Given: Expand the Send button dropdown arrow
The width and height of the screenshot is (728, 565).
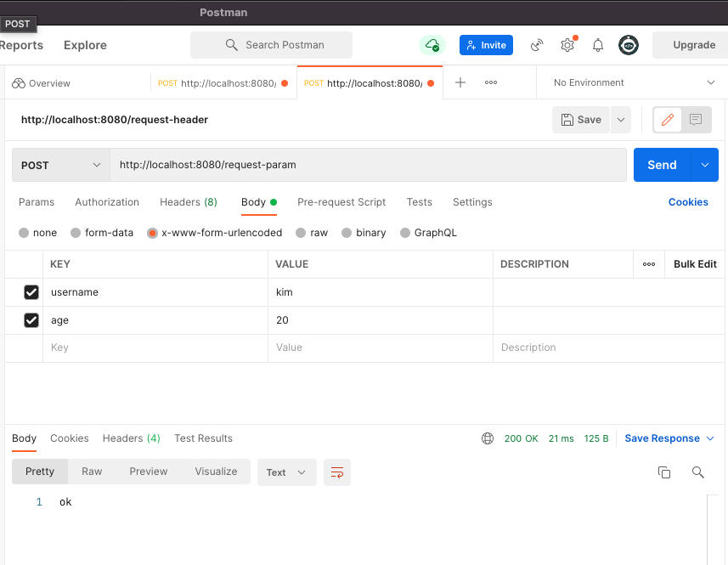Looking at the screenshot, I should click(705, 165).
